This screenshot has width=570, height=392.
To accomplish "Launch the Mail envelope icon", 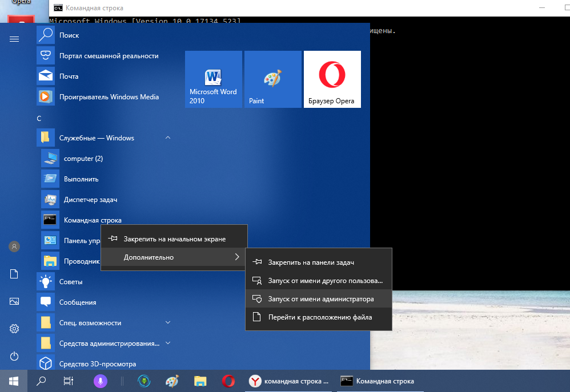I will tap(46, 76).
